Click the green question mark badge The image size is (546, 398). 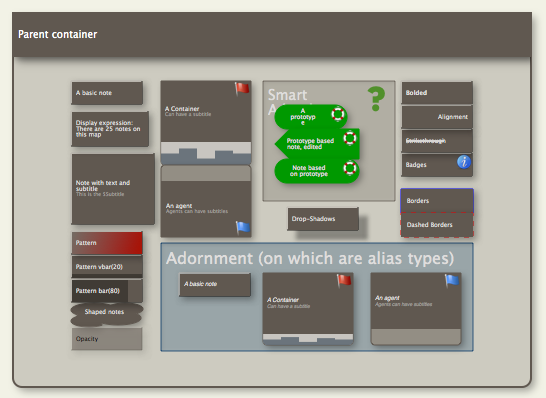376,99
